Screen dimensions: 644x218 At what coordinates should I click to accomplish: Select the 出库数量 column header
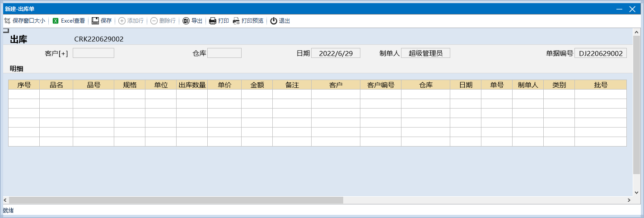click(x=192, y=85)
